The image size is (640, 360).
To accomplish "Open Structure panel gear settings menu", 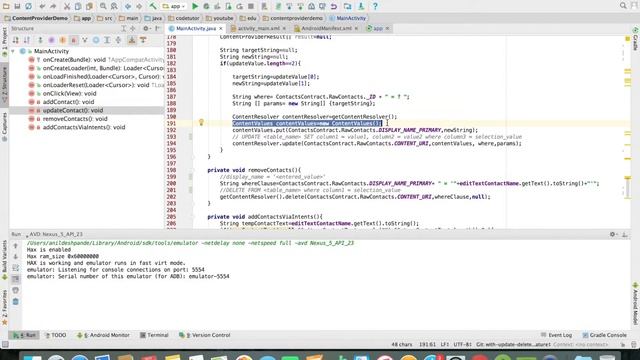I will pos(146,29).
